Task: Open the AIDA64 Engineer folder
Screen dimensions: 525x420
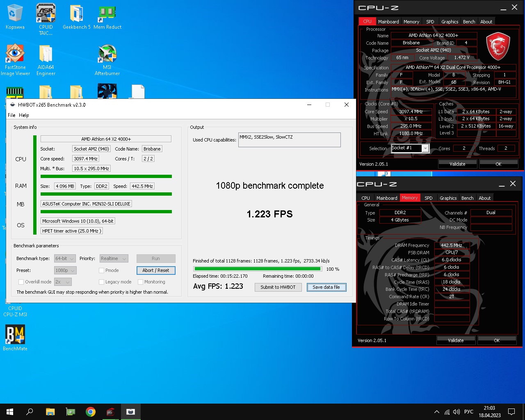Action: [x=46, y=60]
